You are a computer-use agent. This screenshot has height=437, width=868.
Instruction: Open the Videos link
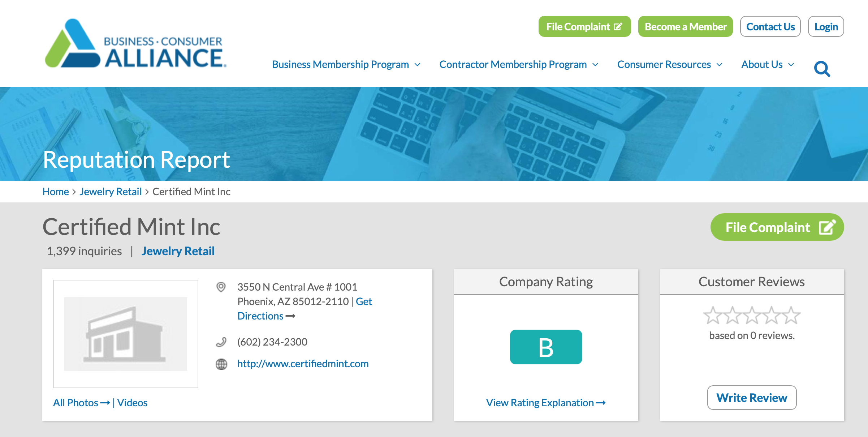point(132,403)
